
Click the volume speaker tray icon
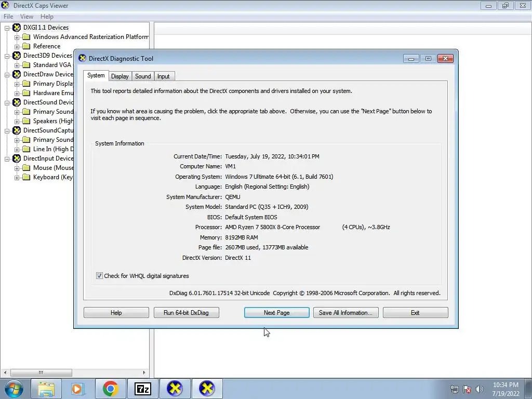[x=480, y=389]
